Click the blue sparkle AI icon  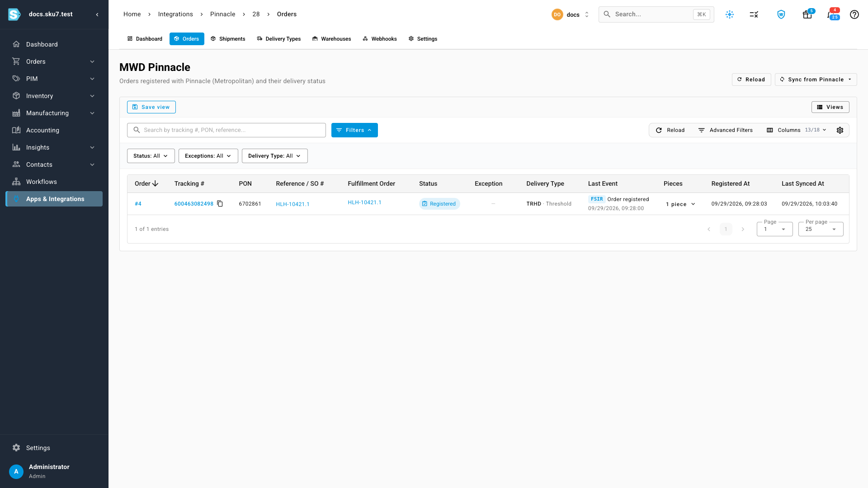pyautogui.click(x=729, y=14)
